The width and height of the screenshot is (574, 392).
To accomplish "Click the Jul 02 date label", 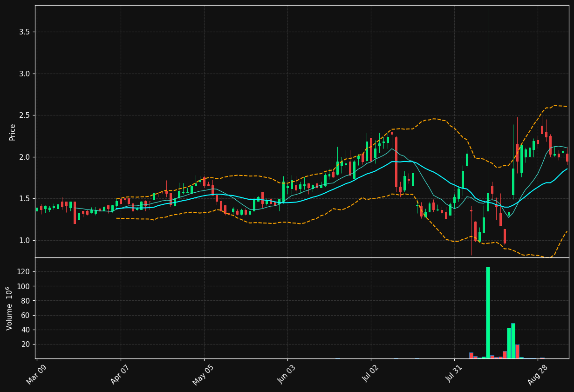I will coord(370,373).
